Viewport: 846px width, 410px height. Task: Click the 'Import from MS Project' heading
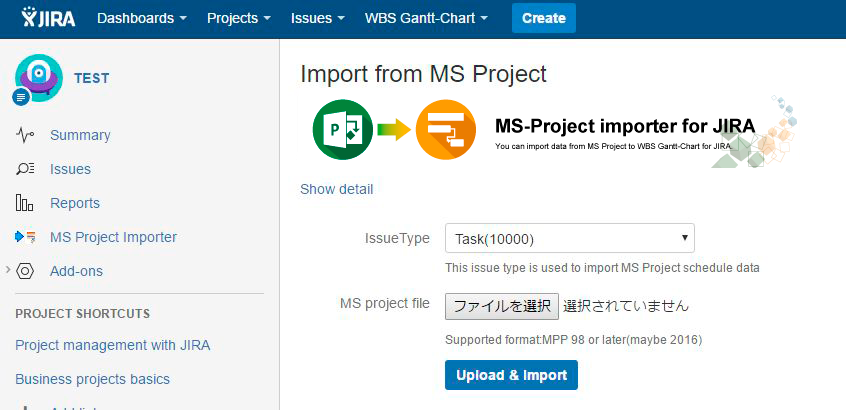point(424,74)
